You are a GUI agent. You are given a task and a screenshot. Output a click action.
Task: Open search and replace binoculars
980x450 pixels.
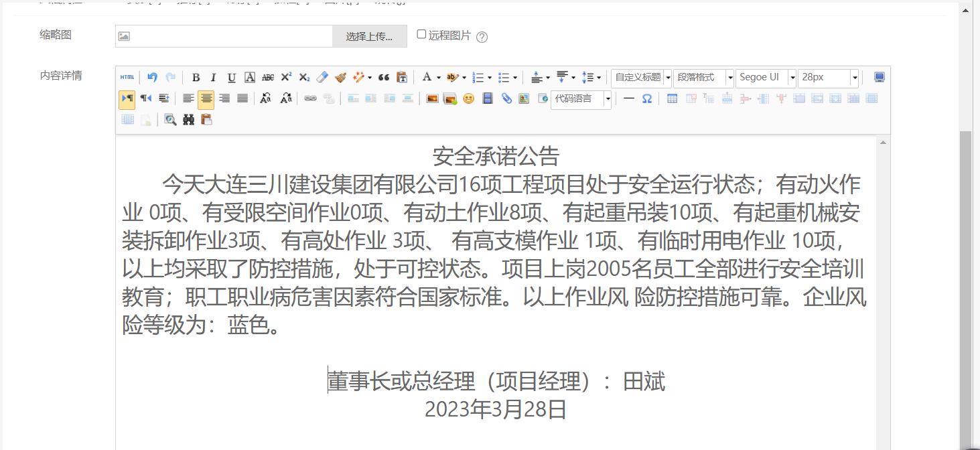coord(189,120)
